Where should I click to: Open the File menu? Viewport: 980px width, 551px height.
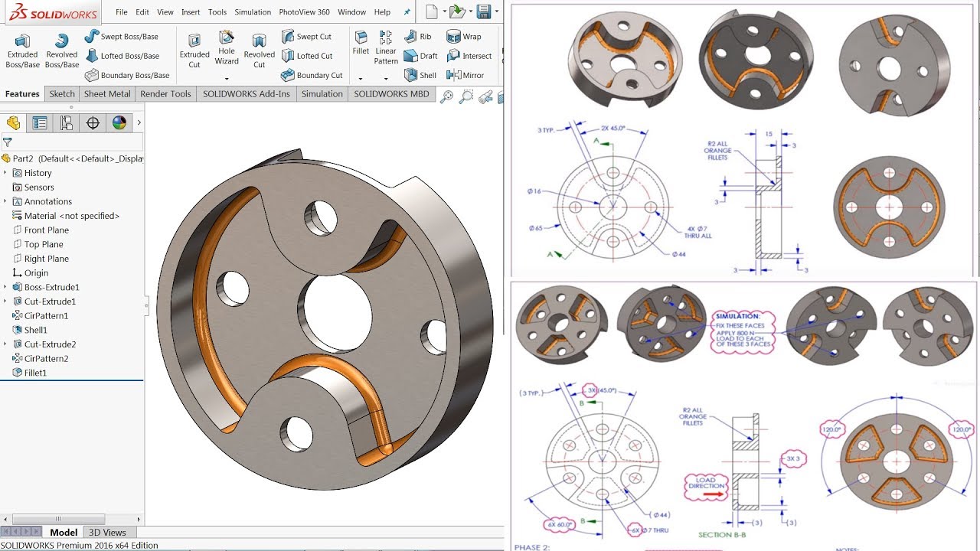(122, 12)
